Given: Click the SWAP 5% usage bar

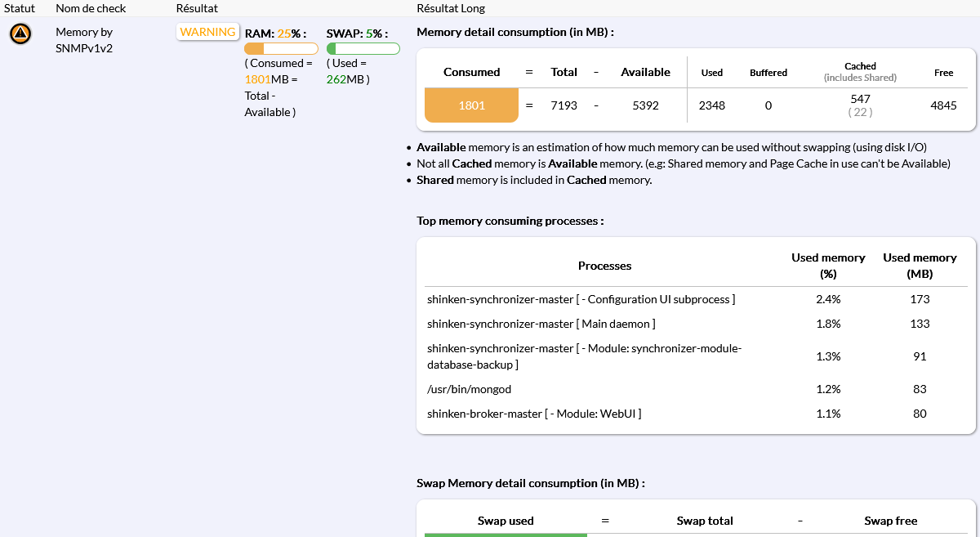Looking at the screenshot, I should click(x=363, y=49).
